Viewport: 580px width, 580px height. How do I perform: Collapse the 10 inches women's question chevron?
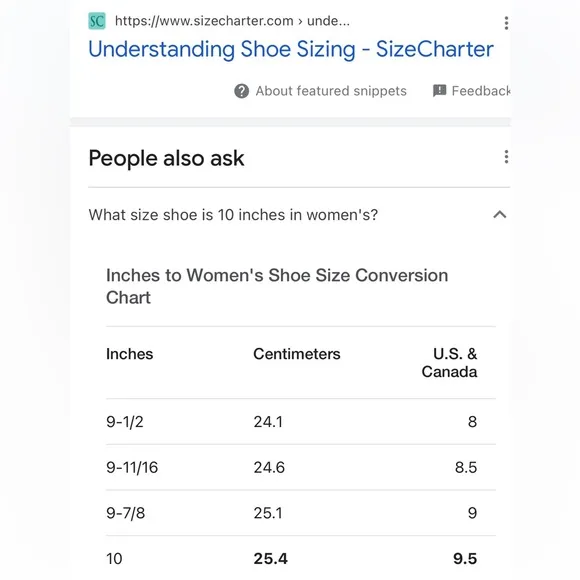click(x=500, y=215)
